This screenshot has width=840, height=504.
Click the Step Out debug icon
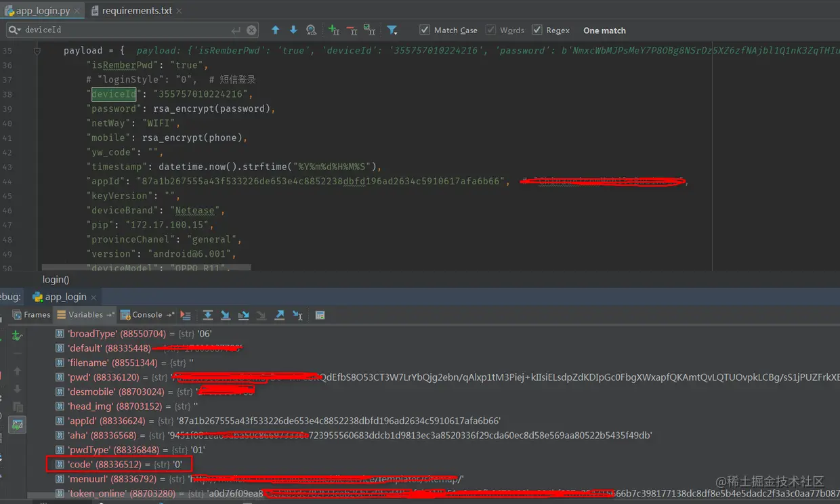coord(279,315)
